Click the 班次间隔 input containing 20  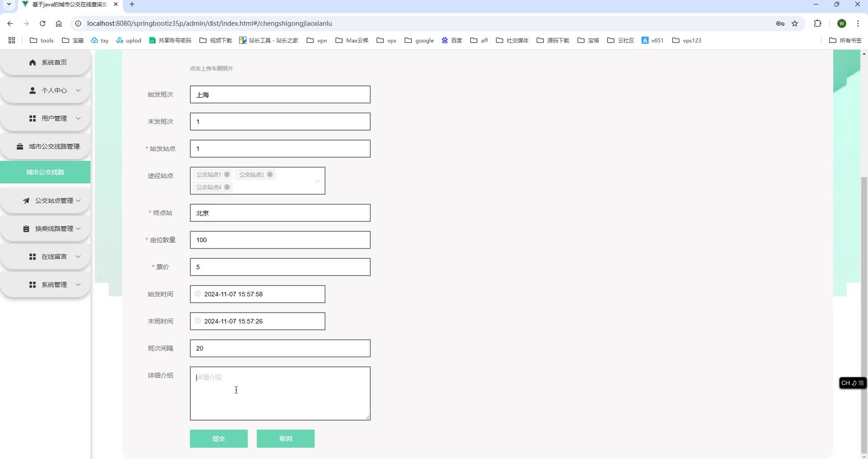[x=280, y=348]
